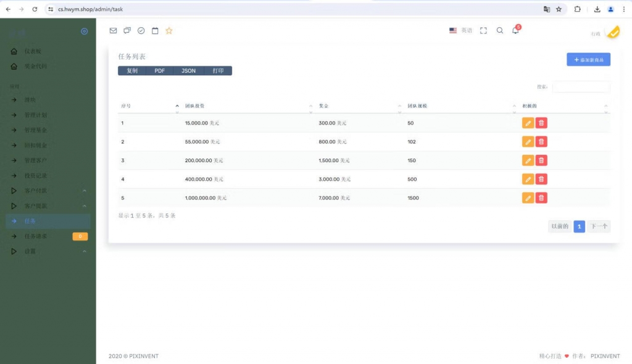Open 回扣佣金 in the sidebar
This screenshot has height=364, width=632.
coord(48,145)
